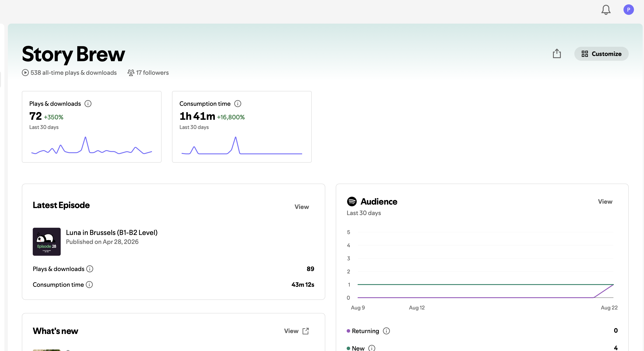Click the 'Returning' legend label
This screenshot has width=644, height=351.
point(365,331)
